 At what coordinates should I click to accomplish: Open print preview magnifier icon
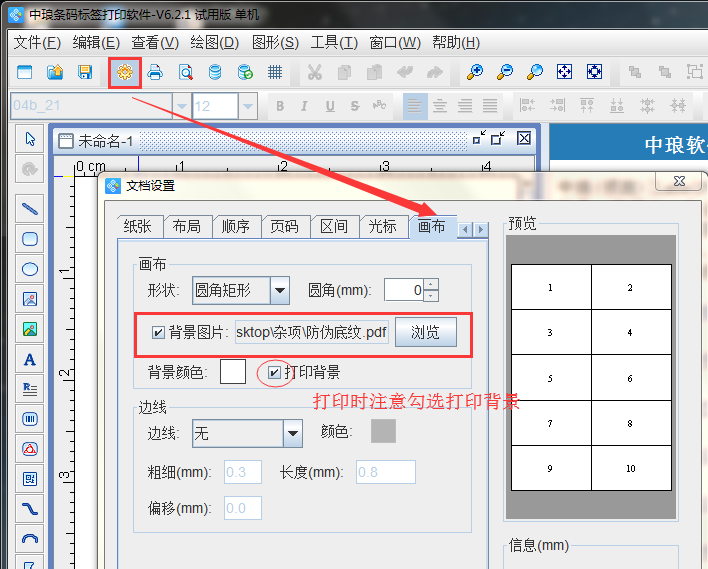(185, 72)
